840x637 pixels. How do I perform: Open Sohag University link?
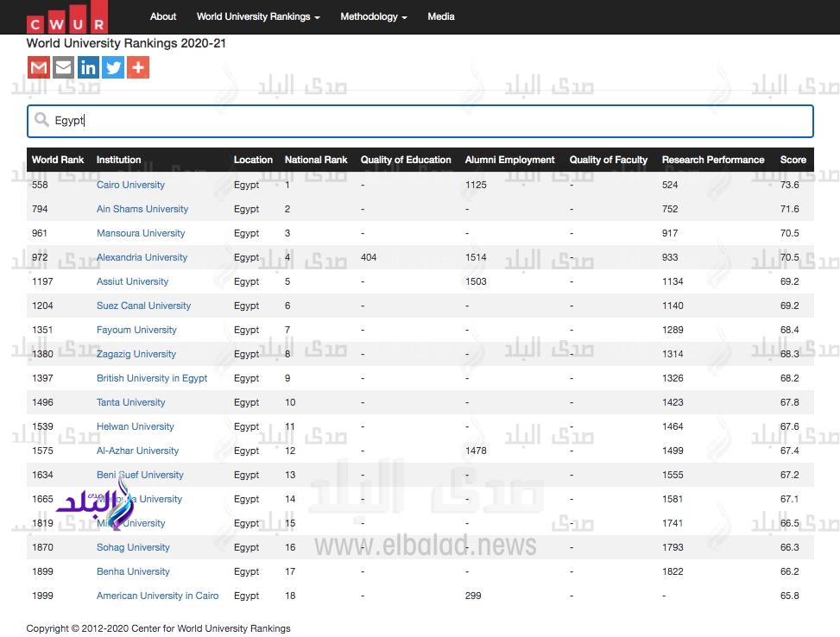[x=133, y=547]
